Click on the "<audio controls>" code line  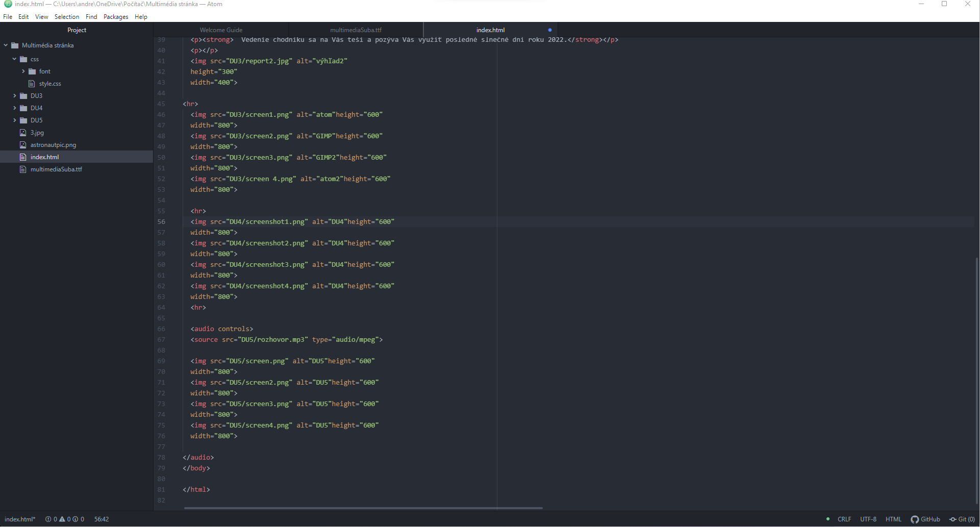222,329
